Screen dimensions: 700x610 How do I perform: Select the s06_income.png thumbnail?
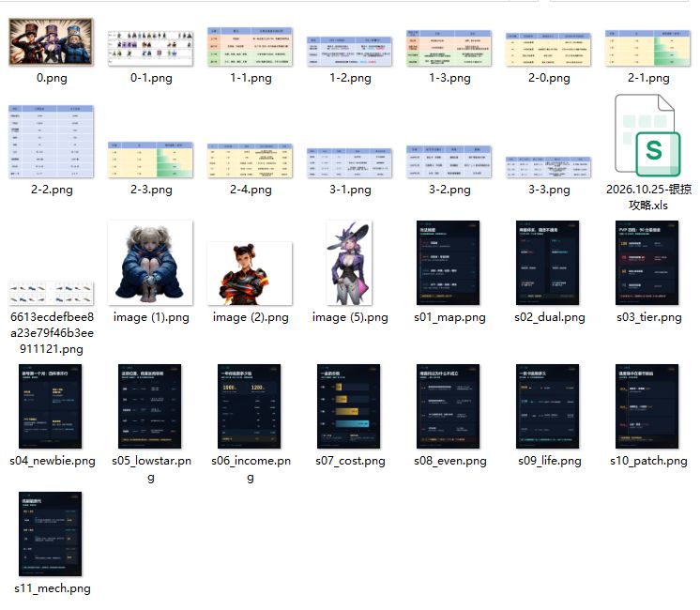pyautogui.click(x=250, y=406)
